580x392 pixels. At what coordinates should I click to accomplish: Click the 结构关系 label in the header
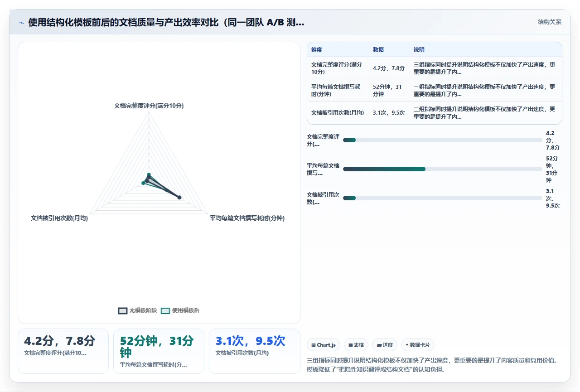click(550, 22)
